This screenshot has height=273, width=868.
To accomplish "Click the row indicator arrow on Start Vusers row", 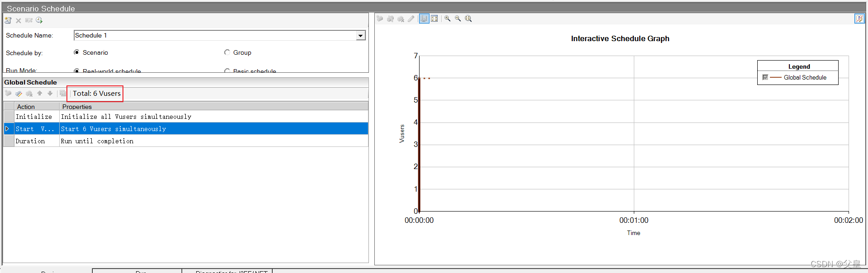I will 8,129.
